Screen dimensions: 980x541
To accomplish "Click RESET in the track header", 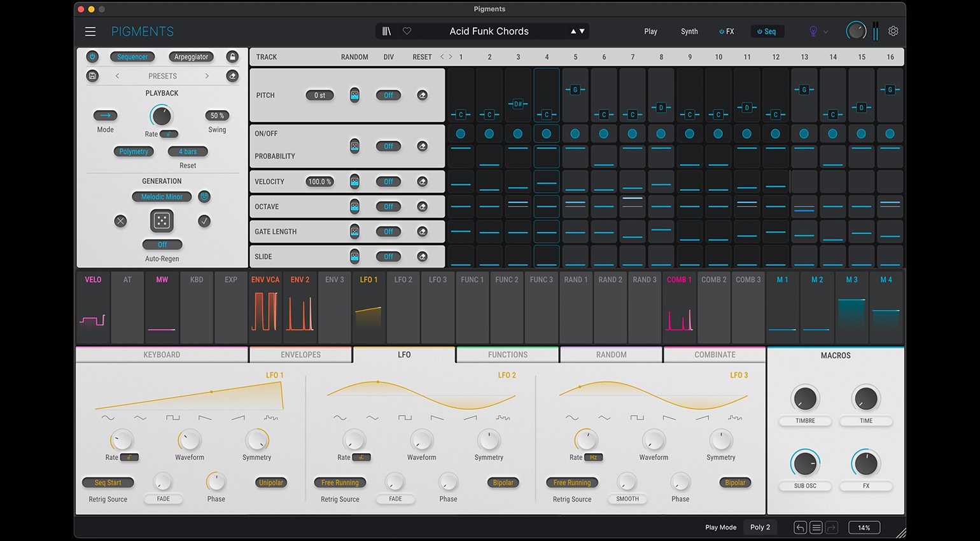I will tap(421, 57).
